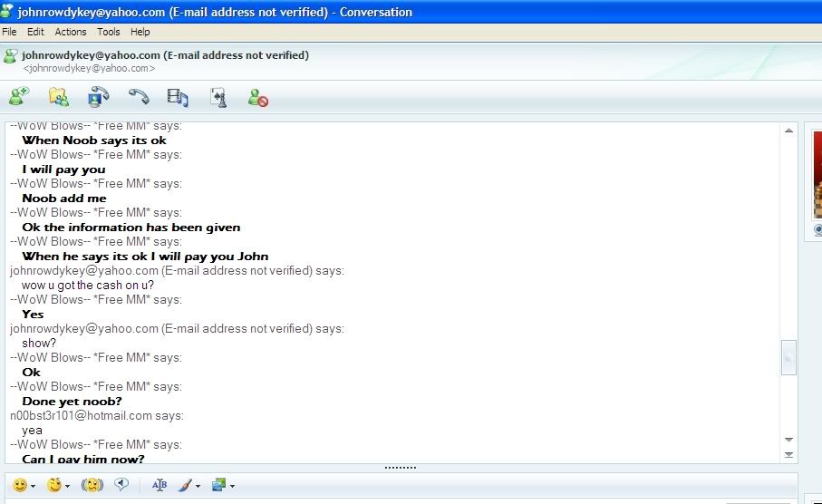The width and height of the screenshot is (822, 504).
Task: Click the chat scrollbar up arrow
Action: click(788, 130)
